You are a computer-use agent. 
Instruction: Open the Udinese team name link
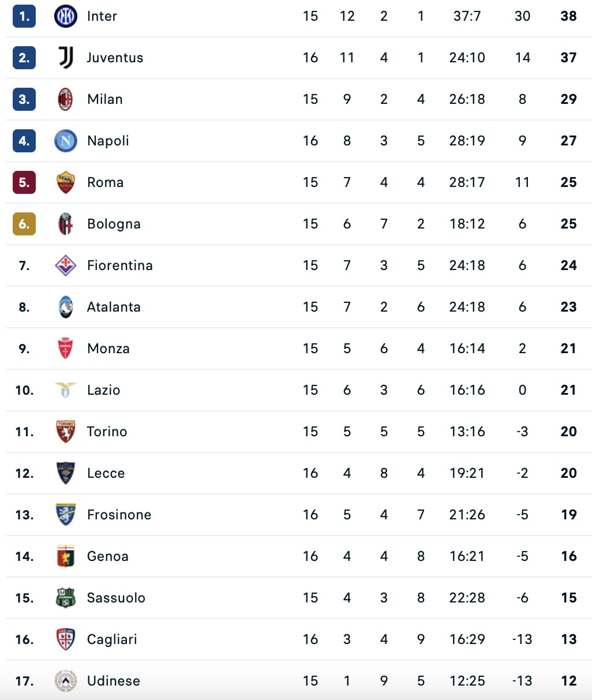coord(113,681)
